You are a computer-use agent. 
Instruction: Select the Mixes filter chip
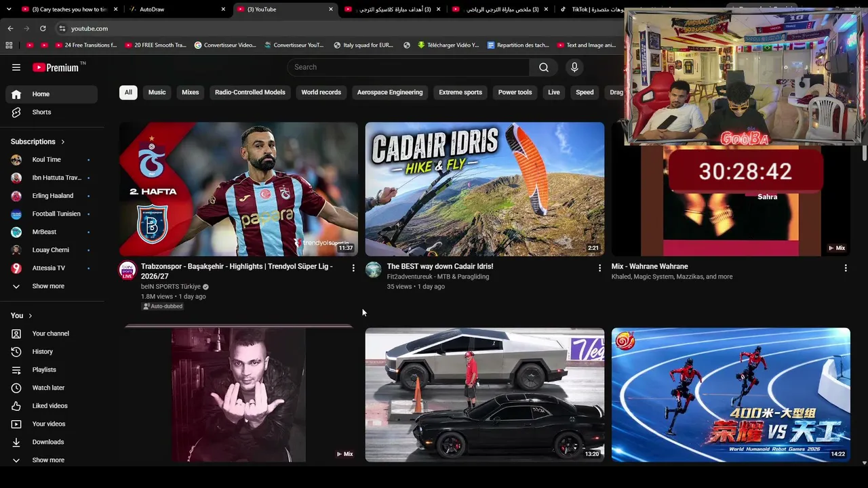tap(191, 92)
